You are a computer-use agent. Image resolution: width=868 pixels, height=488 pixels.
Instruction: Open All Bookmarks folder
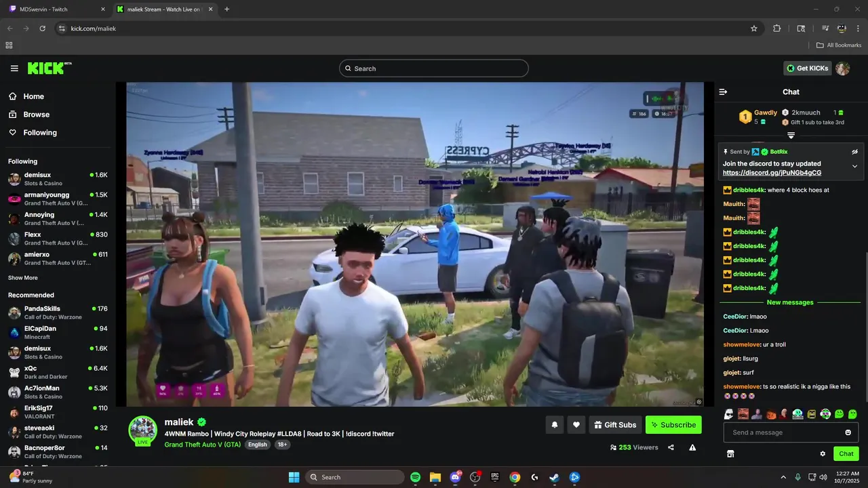tap(839, 45)
